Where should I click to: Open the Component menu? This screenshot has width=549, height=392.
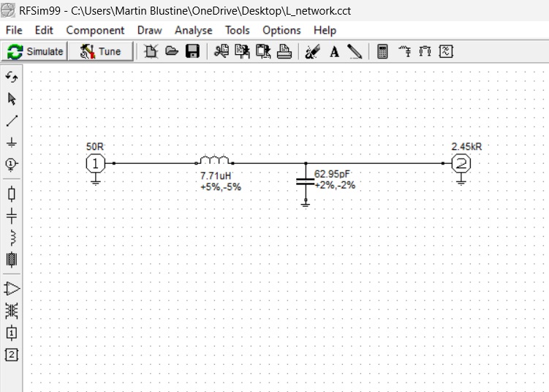click(x=95, y=31)
